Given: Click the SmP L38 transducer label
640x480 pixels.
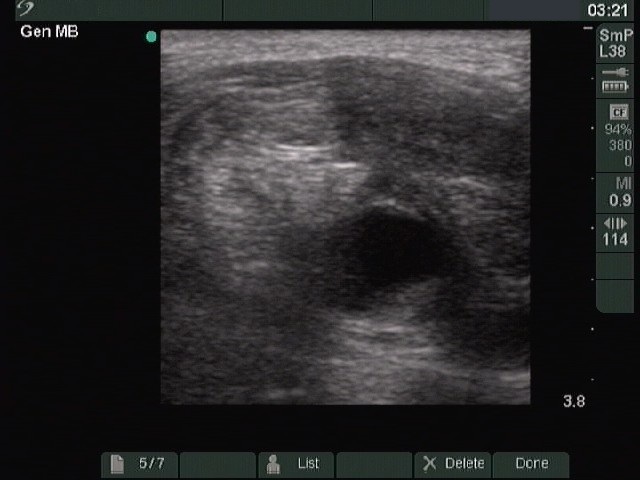Looking at the screenshot, I should 615,42.
